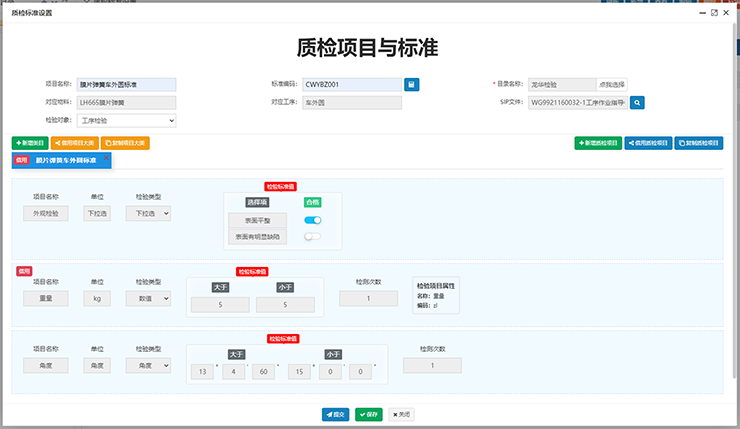
Task: Select the 膜片弹簧车外圆标准 category tab
Action: [x=66, y=159]
